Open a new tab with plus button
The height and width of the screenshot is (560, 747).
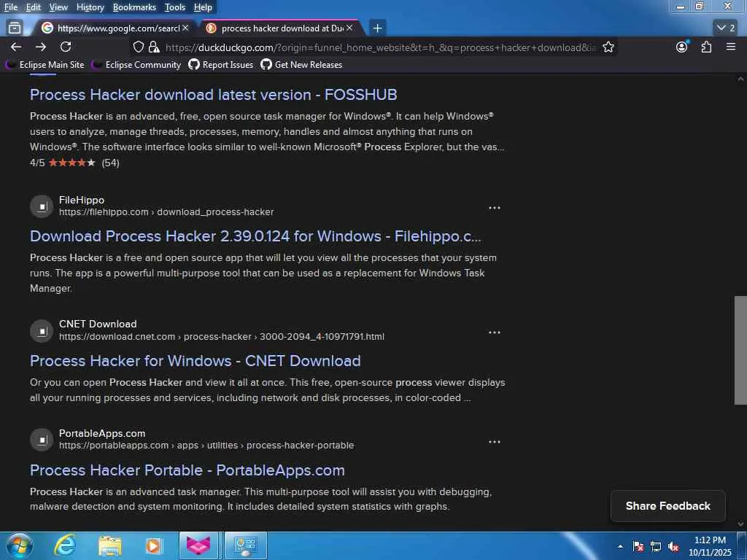pyautogui.click(x=377, y=28)
